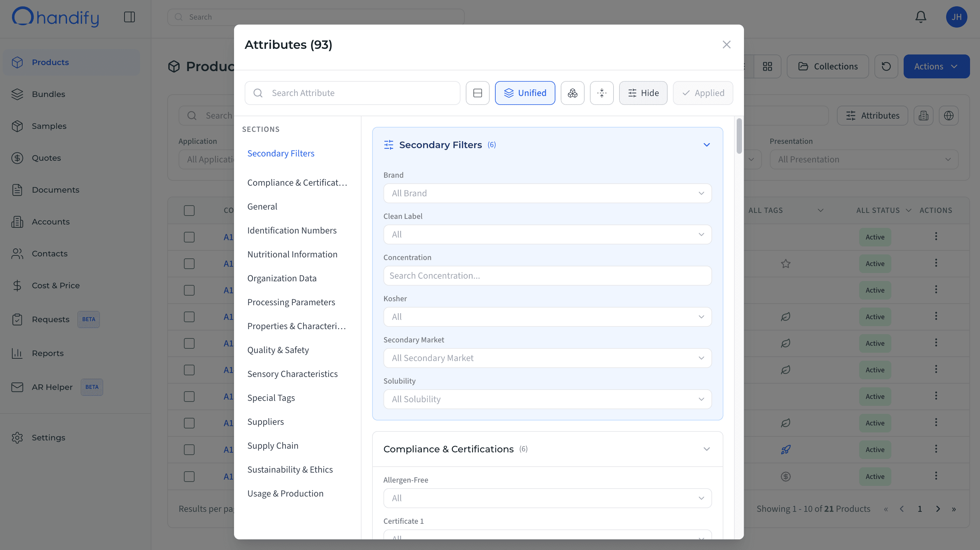Open the ALL TAGS column filter
Image resolution: width=980 pixels, height=550 pixels.
pos(785,211)
